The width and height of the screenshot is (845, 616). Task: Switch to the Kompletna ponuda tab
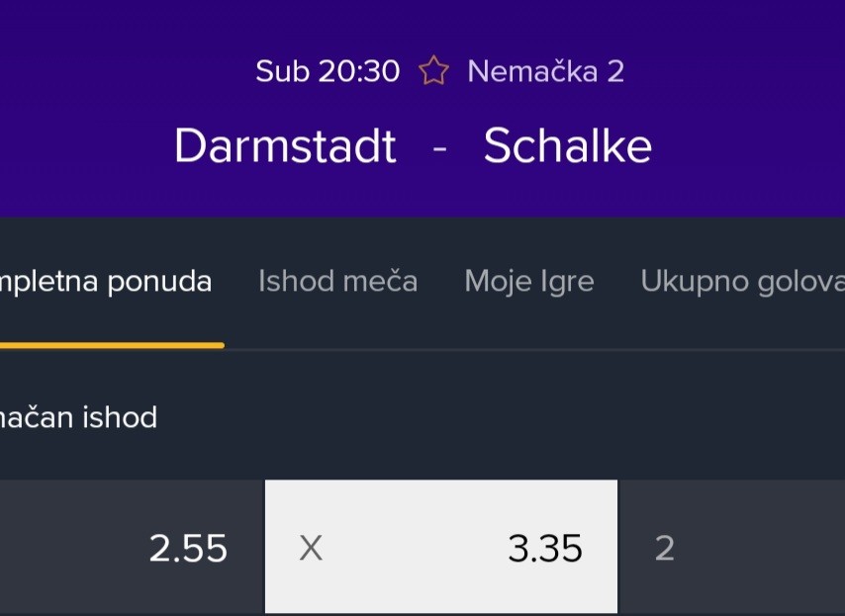(106, 282)
